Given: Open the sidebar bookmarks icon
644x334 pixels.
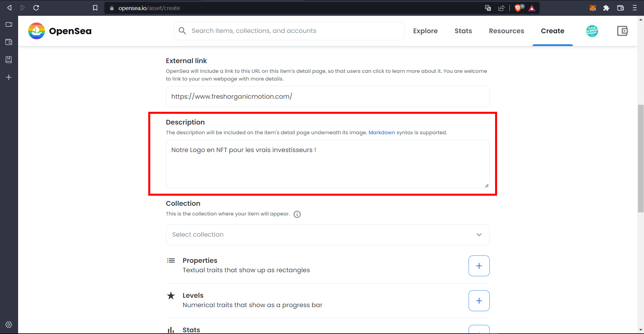Looking at the screenshot, I should (9, 59).
